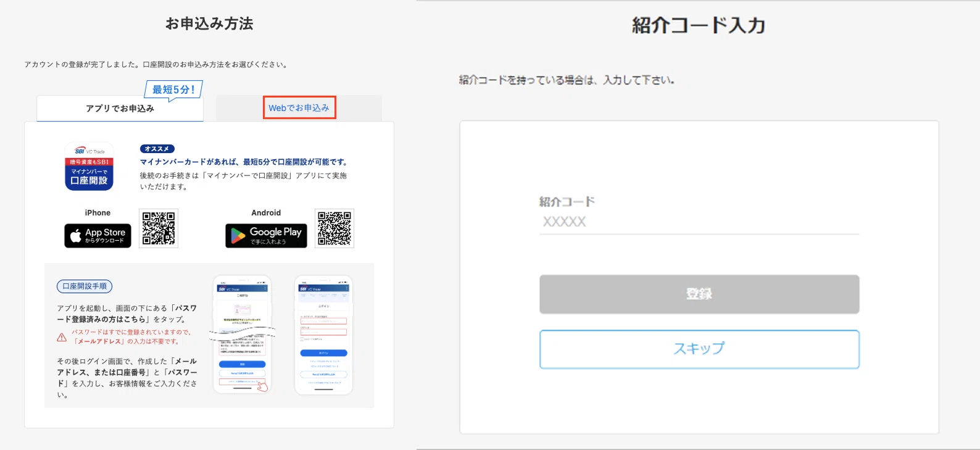This screenshot has width=980, height=450.
Task: Click the gray 登録 button
Action: coord(699,294)
